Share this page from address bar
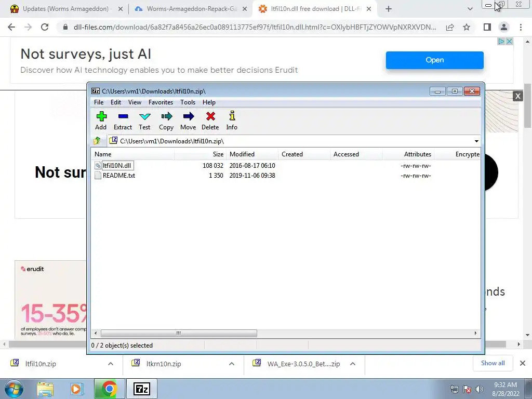This screenshot has height=399, width=532. (450, 27)
